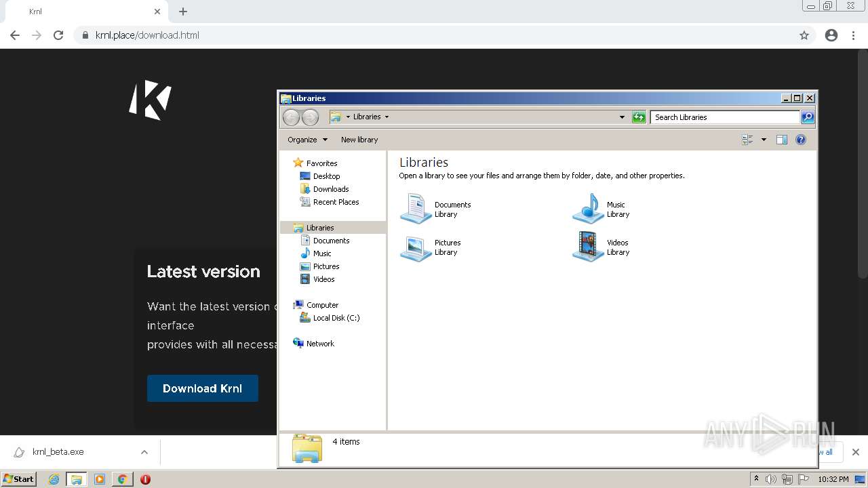Click the Chrome page vertical scrollbar

pyautogui.click(x=863, y=163)
